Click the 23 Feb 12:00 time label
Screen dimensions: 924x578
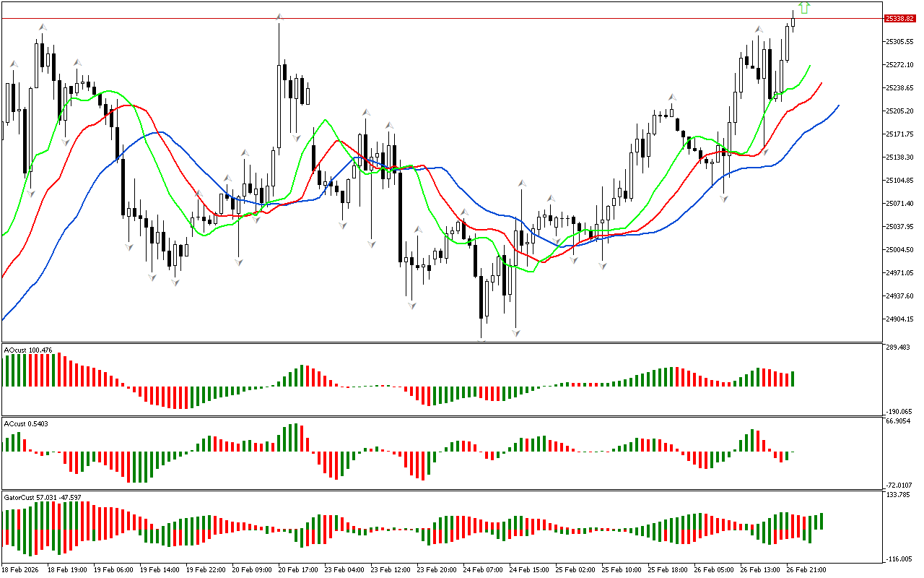point(391,569)
